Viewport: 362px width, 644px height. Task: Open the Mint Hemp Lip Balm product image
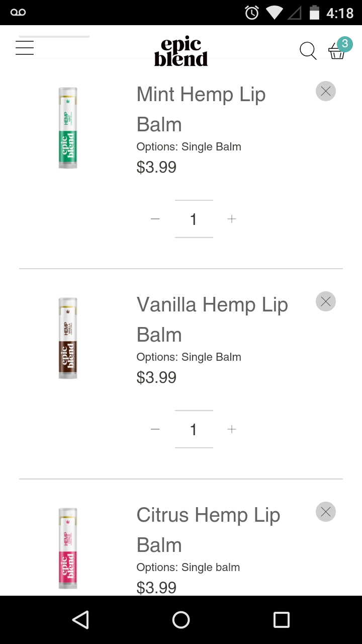coord(68,128)
